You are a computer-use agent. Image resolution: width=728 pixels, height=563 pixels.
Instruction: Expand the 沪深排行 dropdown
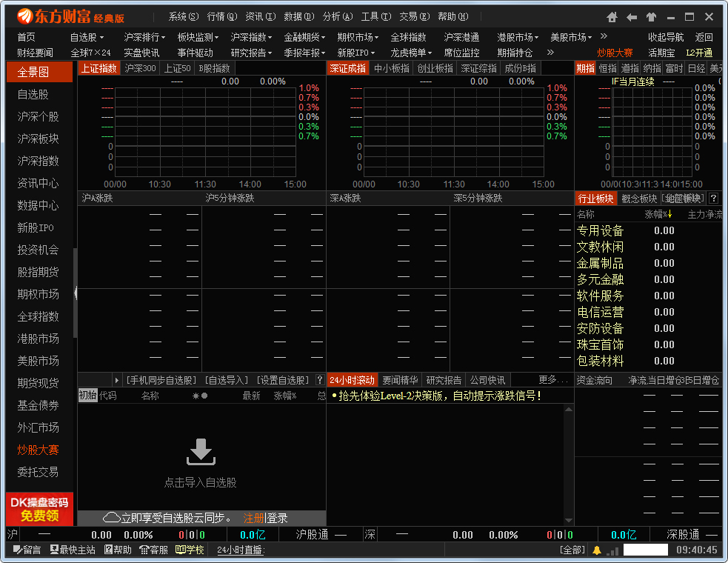tap(144, 37)
